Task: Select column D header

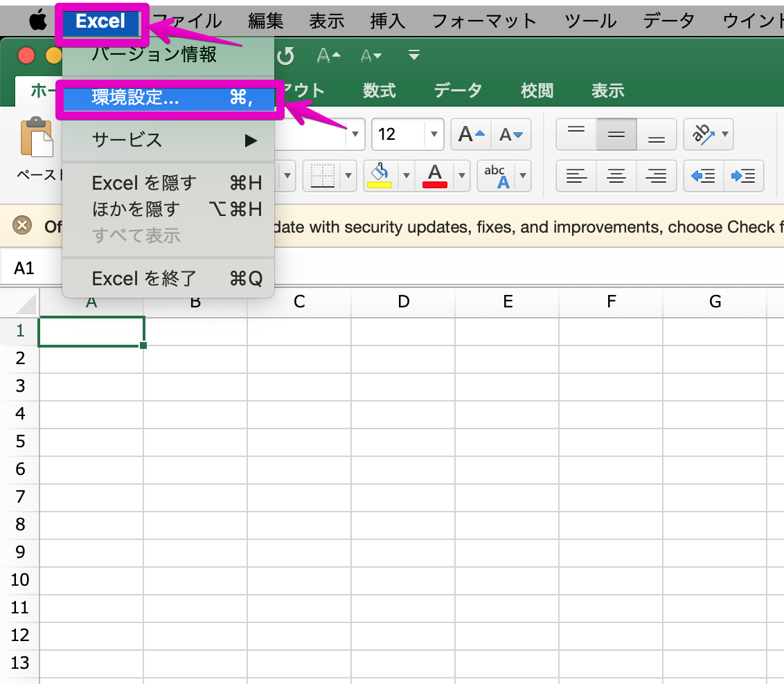Action: pos(403,302)
